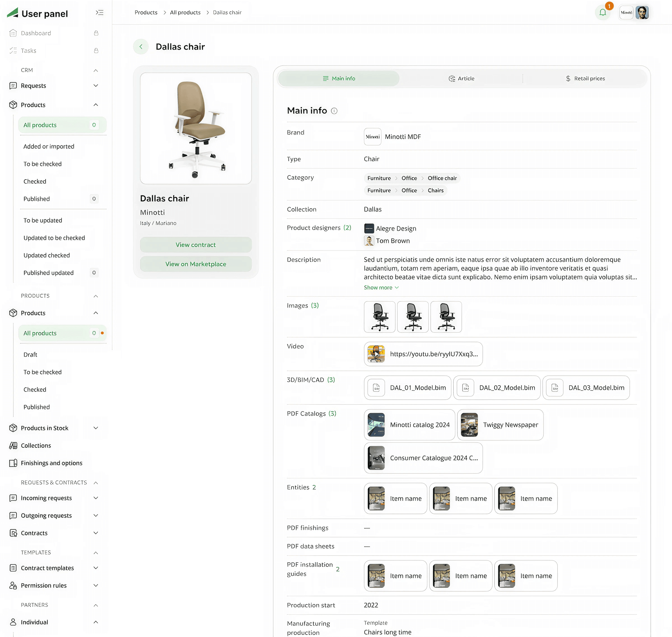Click the Products in Stock box icon
The width and height of the screenshot is (672, 637).
(x=13, y=428)
